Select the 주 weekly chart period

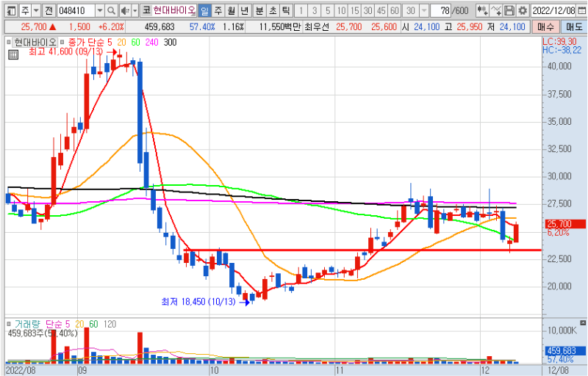[x=218, y=10]
